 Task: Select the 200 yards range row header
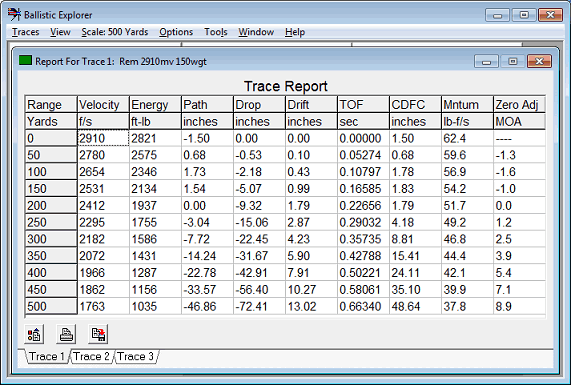[51, 205]
